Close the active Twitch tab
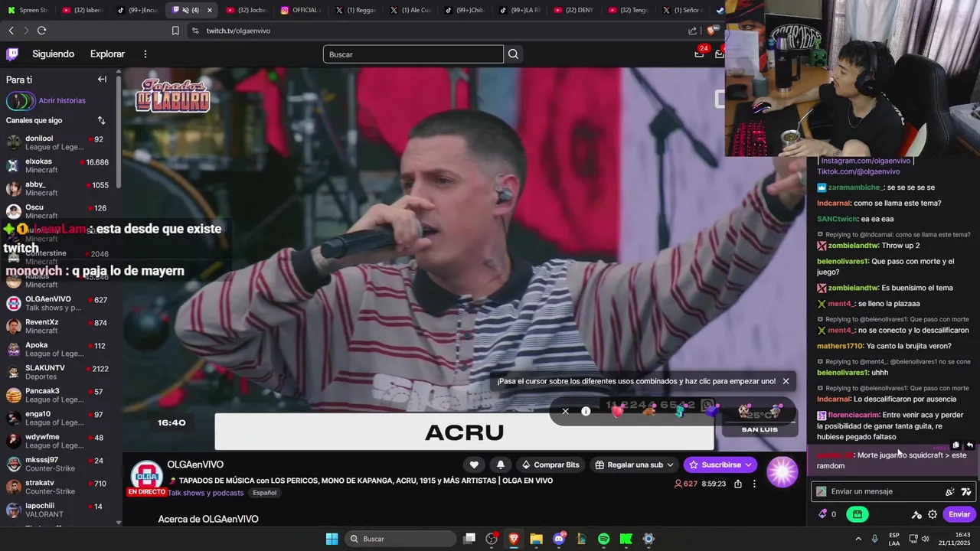Viewport: 980px width, 551px height. click(210, 10)
